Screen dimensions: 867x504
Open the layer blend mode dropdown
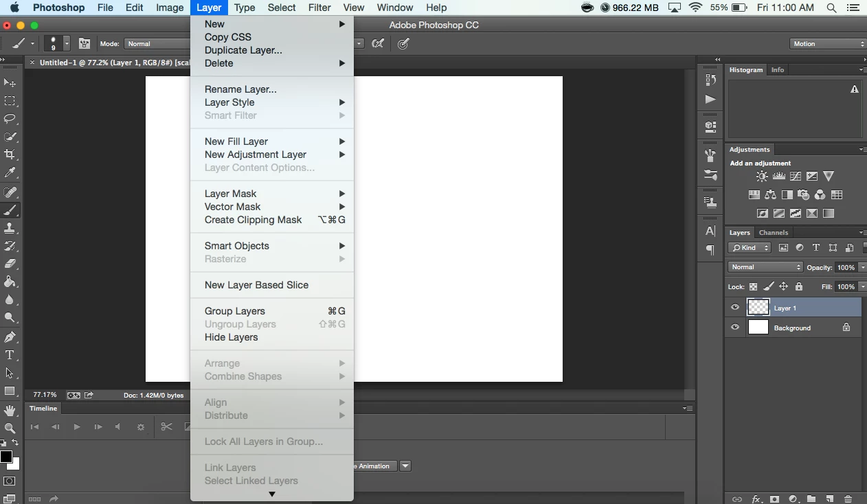coord(765,267)
